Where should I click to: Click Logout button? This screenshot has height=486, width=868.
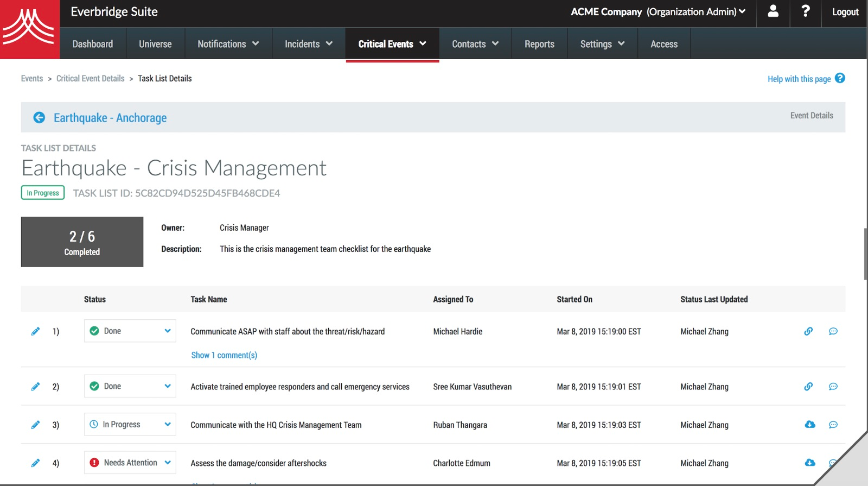pyautogui.click(x=845, y=12)
